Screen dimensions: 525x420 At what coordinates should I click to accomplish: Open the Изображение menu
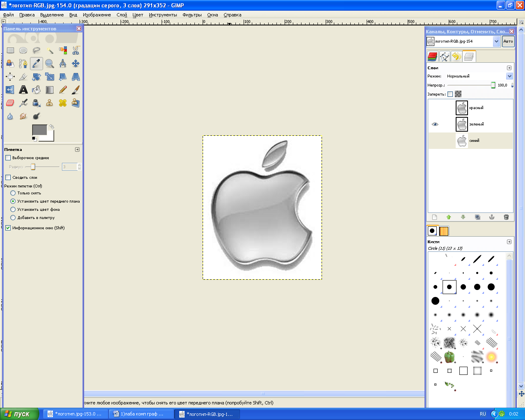[x=97, y=15]
